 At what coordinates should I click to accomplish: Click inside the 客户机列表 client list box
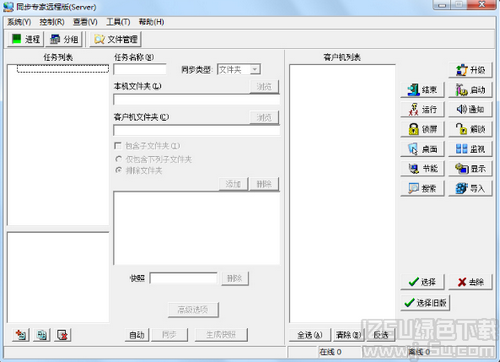342,193
